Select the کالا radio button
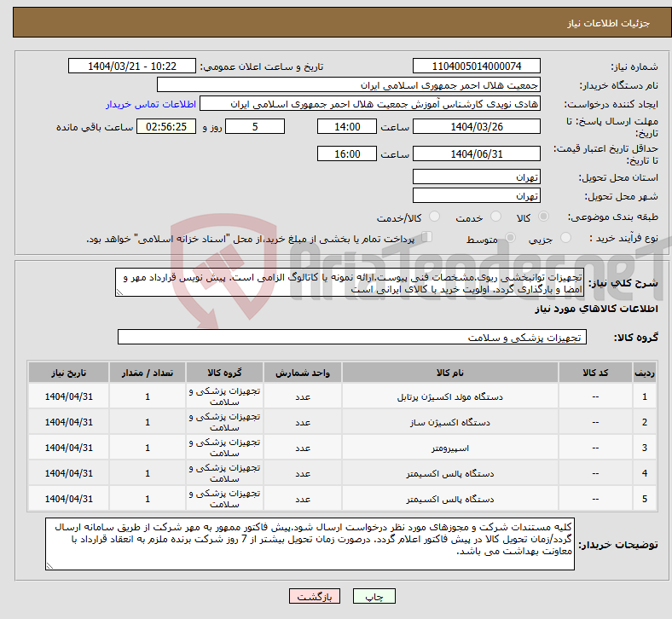Viewport: 672px width, 619px height. click(544, 218)
